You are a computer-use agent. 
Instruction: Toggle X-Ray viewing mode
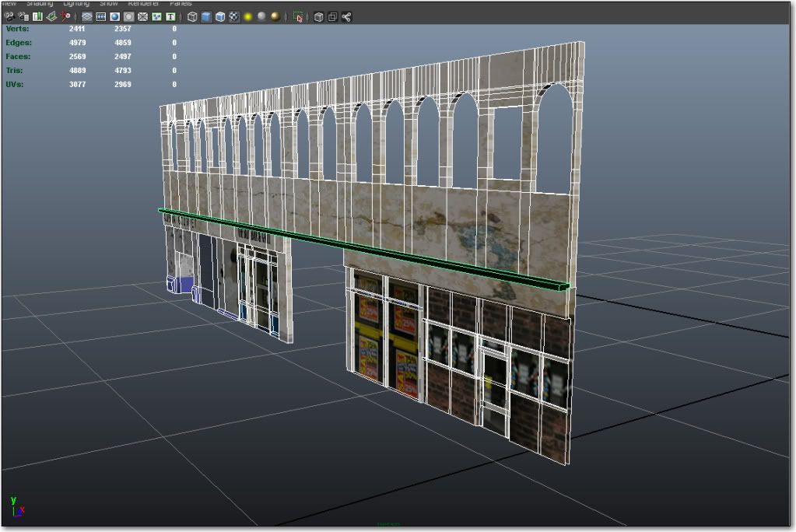(x=318, y=16)
